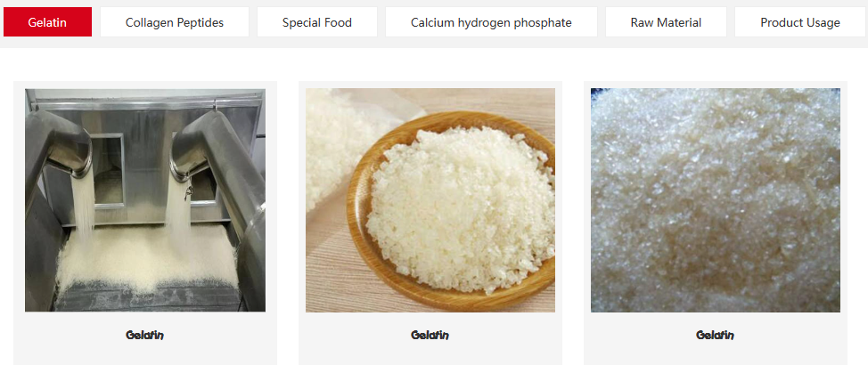Switch to the Collagen Peptides tab

tap(175, 22)
